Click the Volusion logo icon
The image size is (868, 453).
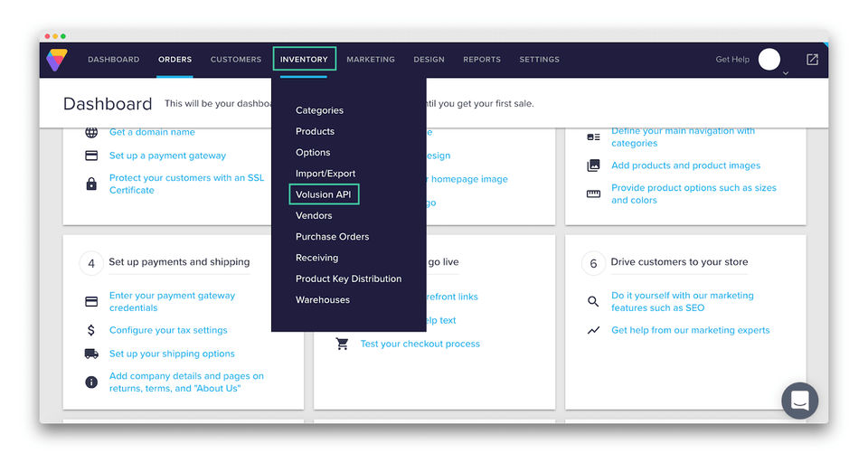[57, 60]
